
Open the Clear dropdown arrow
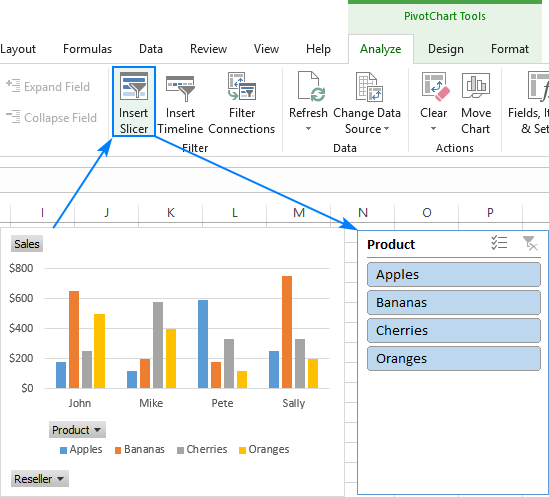[433, 129]
